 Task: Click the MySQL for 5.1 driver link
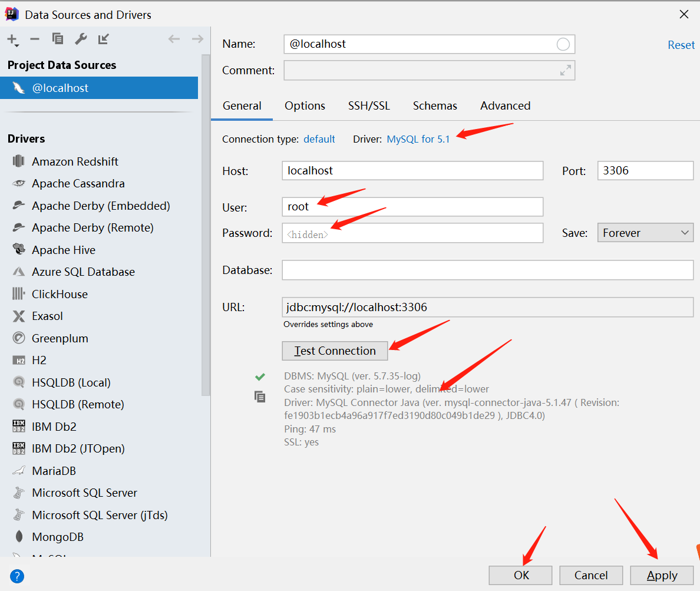pos(418,139)
